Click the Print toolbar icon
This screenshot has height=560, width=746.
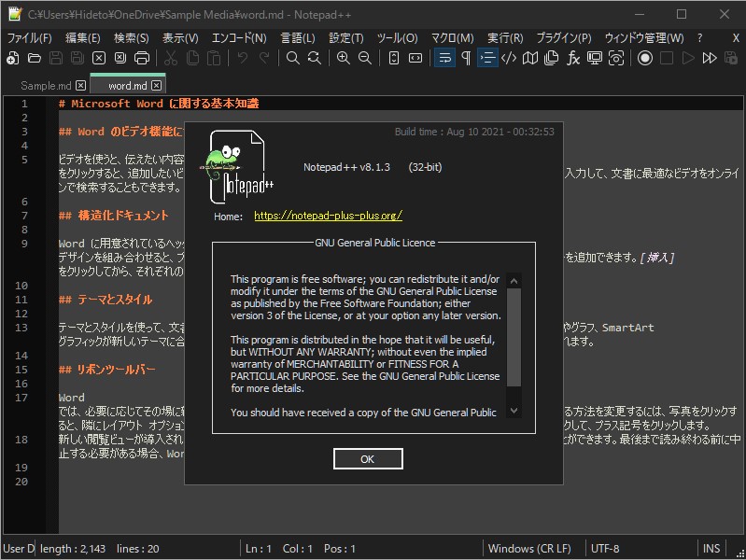point(142,58)
